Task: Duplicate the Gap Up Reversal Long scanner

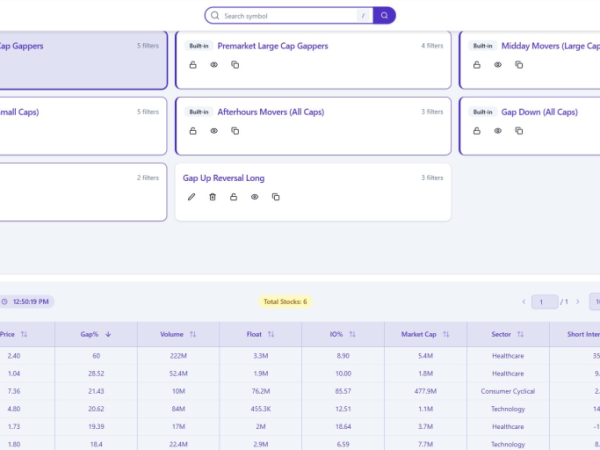Action: pyautogui.click(x=276, y=197)
